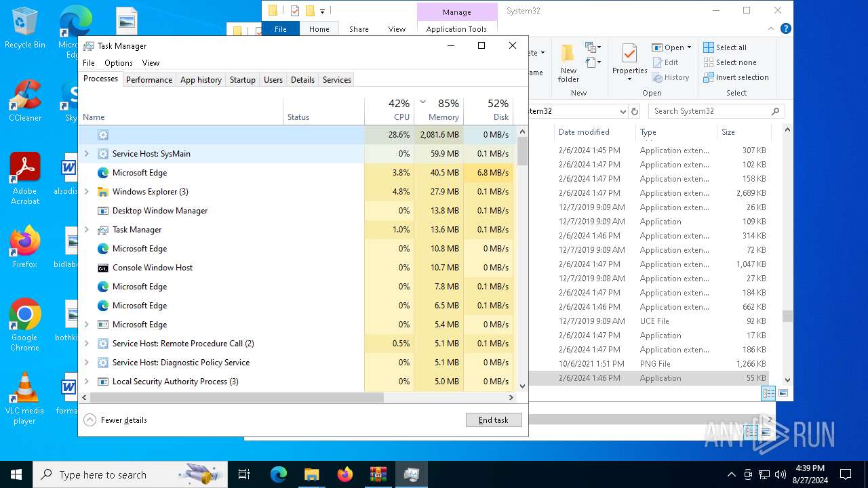Expand Local Security Authority Process (3)
The width and height of the screenshot is (868, 488).
(x=86, y=382)
